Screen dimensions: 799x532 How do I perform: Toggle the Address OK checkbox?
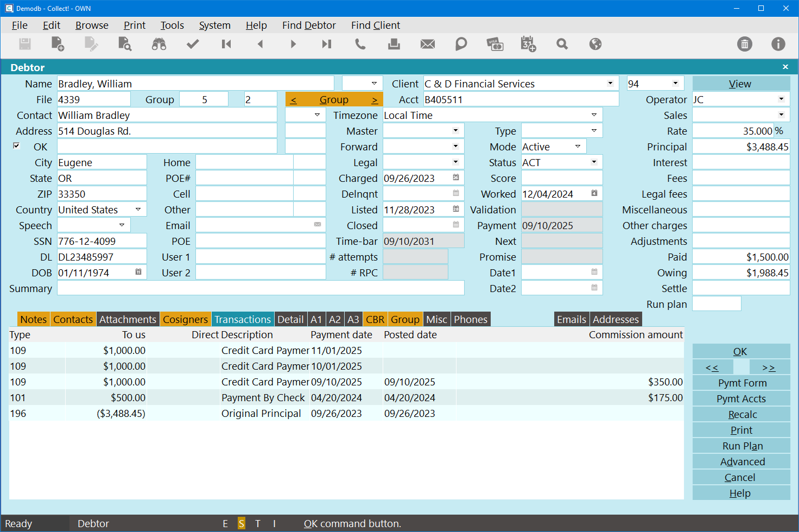tap(16, 145)
